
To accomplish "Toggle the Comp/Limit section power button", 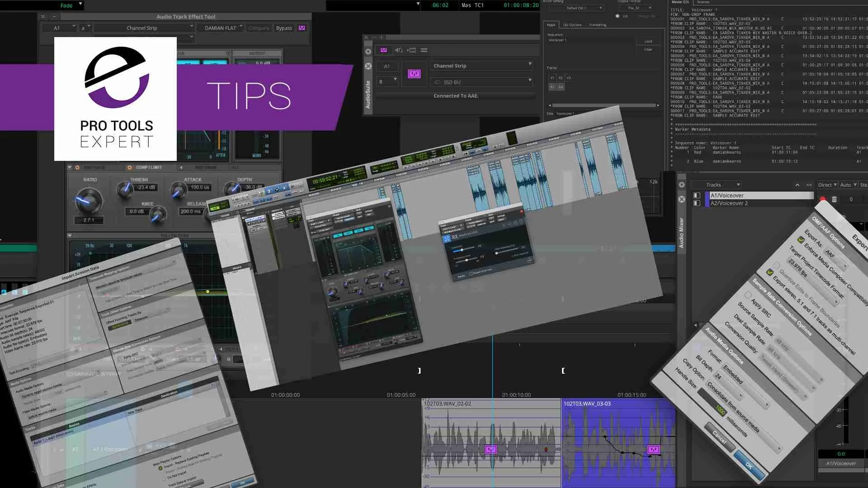I will pos(130,168).
